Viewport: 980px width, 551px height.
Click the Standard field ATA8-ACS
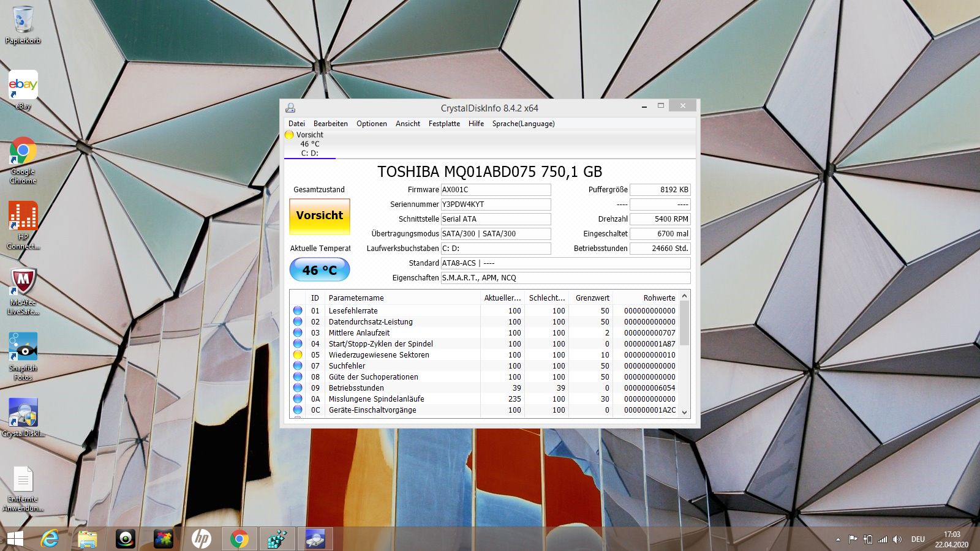565,263
